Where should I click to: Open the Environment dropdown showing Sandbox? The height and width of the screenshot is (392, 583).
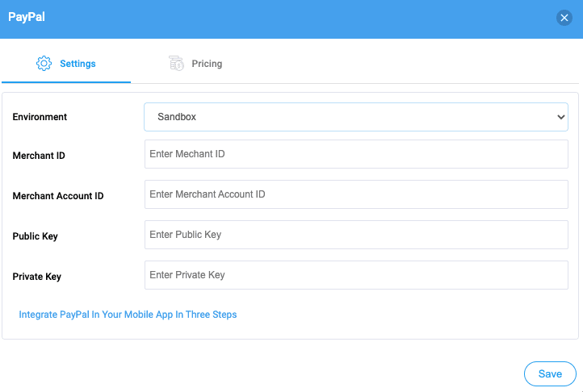click(356, 117)
